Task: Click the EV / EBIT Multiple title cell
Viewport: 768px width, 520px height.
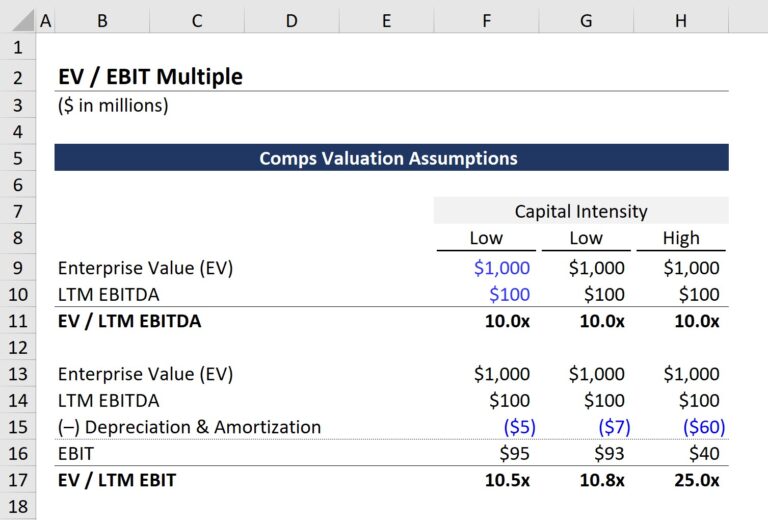Action: click(150, 77)
